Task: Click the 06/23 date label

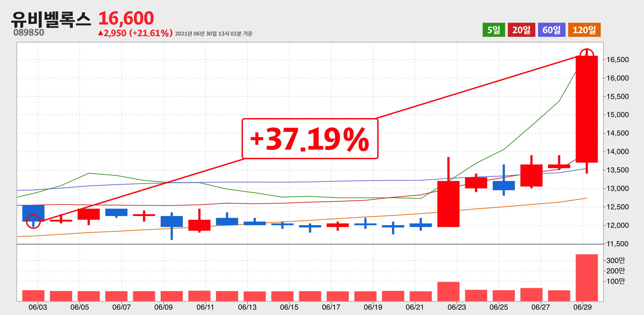Action: [x=457, y=307]
